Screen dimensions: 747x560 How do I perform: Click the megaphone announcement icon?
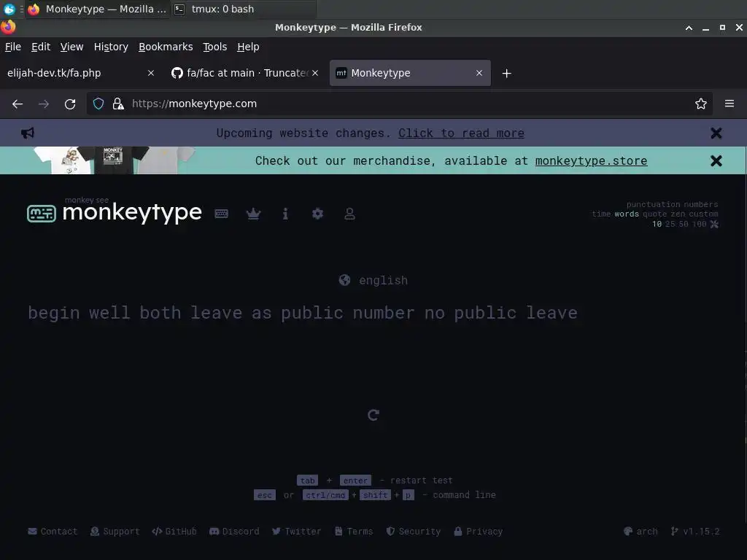click(x=28, y=133)
